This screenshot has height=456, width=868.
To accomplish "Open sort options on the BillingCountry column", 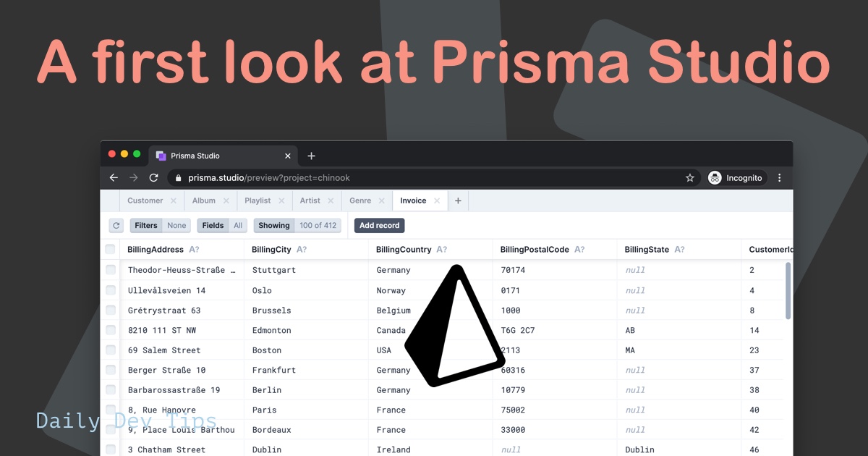I will click(442, 249).
